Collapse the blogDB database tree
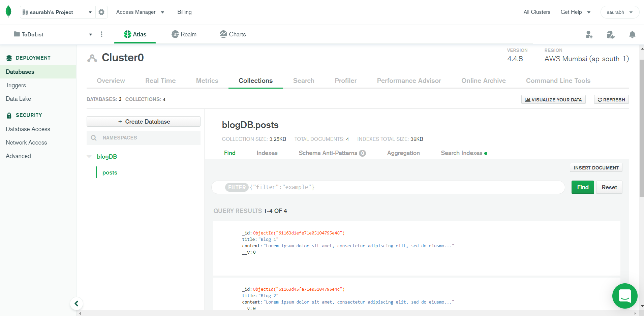Screen dimensions: 644x316 point(89,156)
